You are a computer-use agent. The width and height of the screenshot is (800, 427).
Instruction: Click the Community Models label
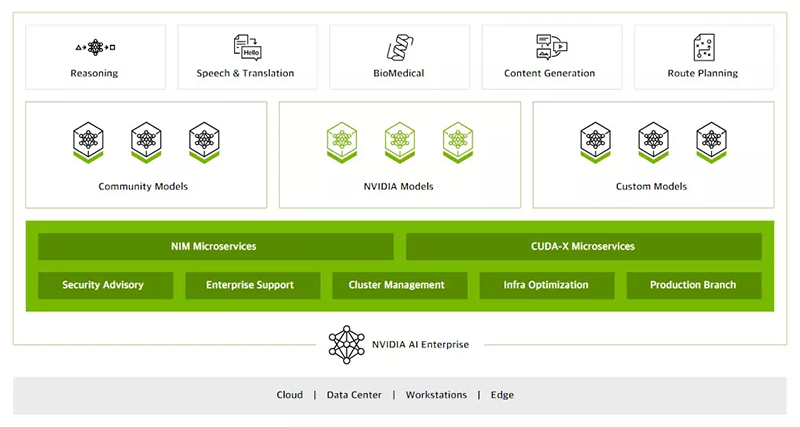[x=143, y=187]
